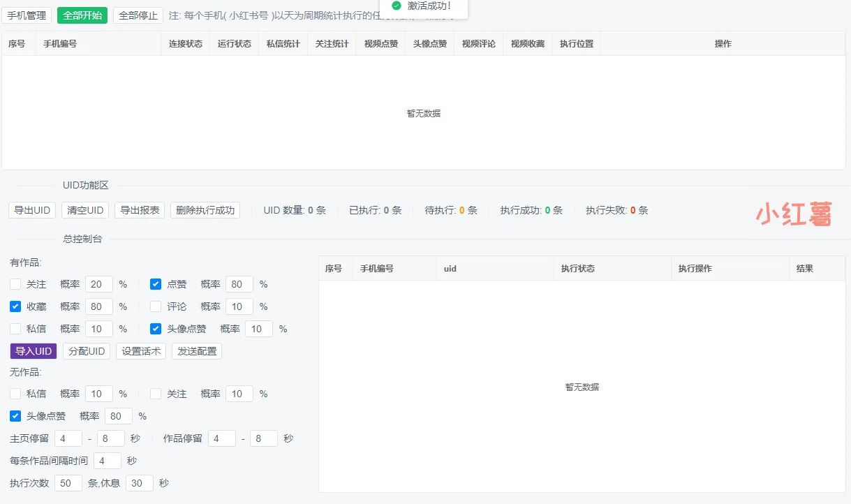Edit 点赞 probability field showing 80

click(x=239, y=284)
